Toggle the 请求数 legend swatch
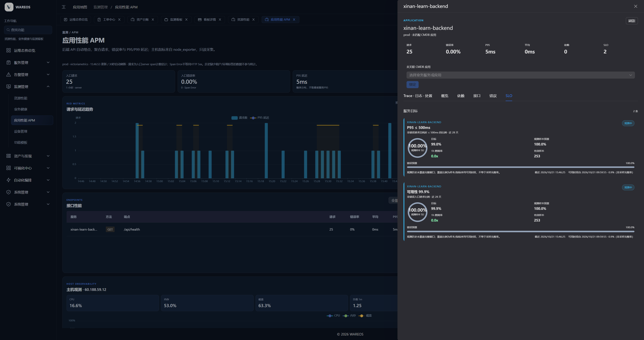This screenshot has width=644, height=340. (234, 118)
